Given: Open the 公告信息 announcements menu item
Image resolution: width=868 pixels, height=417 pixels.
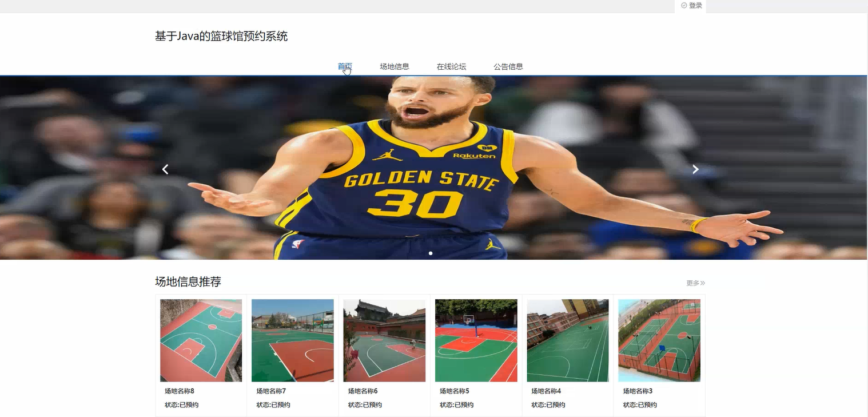Looking at the screenshot, I should point(508,66).
